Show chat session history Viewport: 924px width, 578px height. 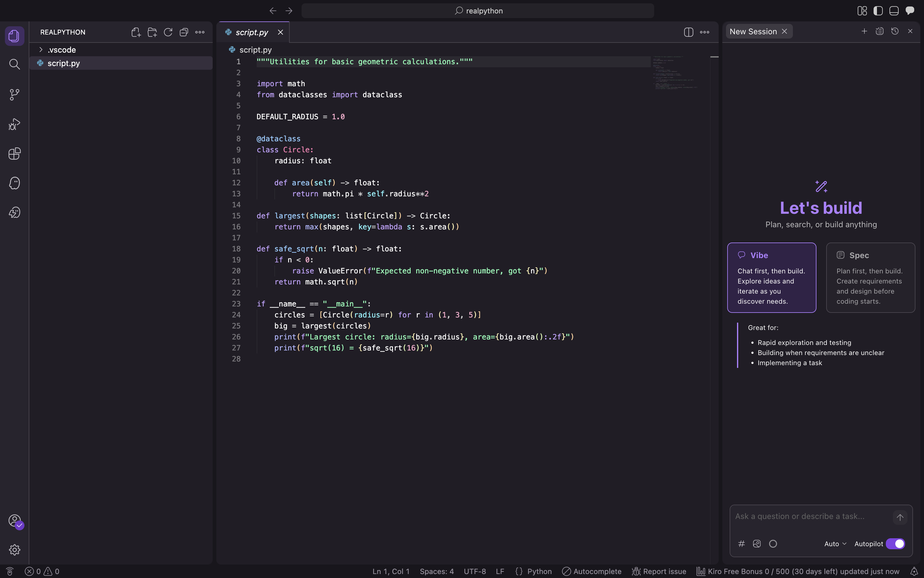[895, 31]
